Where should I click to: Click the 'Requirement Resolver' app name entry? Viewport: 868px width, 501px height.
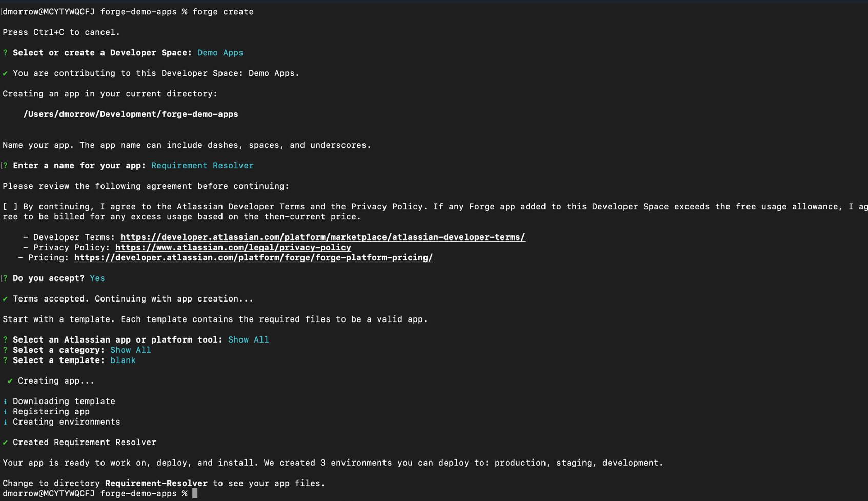click(x=202, y=165)
